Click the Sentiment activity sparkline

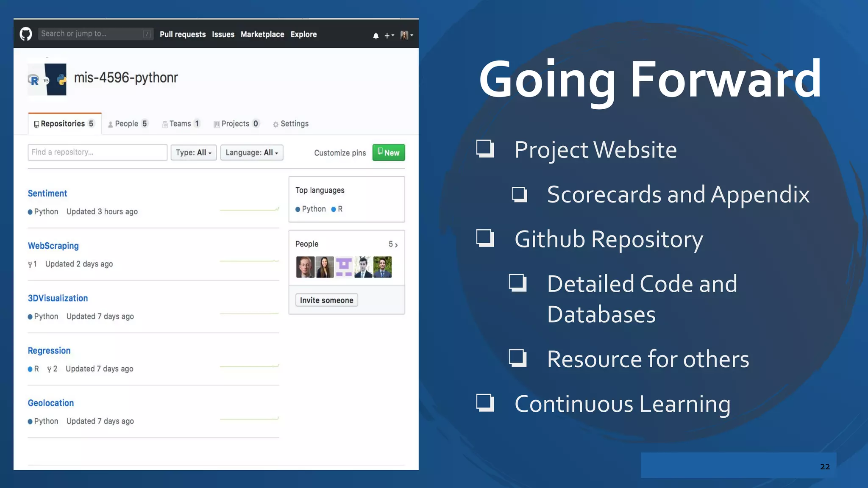coord(250,209)
